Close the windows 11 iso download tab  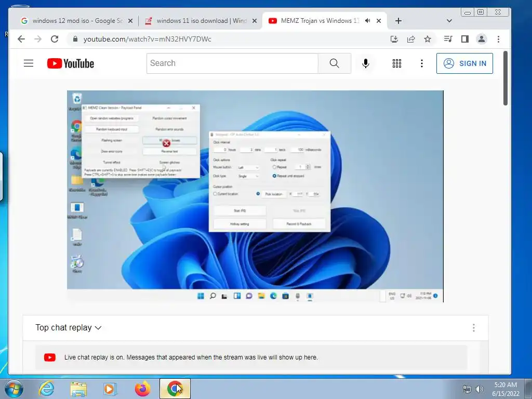(x=255, y=21)
